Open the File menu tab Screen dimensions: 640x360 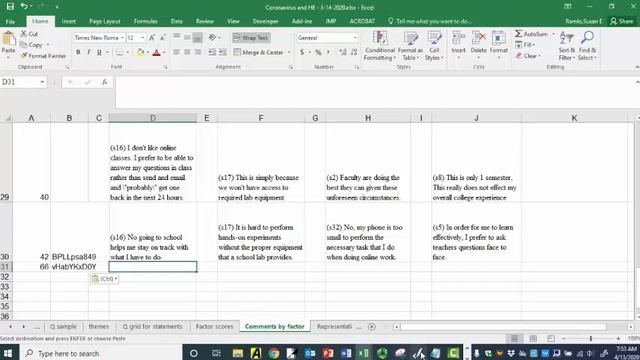pos(10,21)
